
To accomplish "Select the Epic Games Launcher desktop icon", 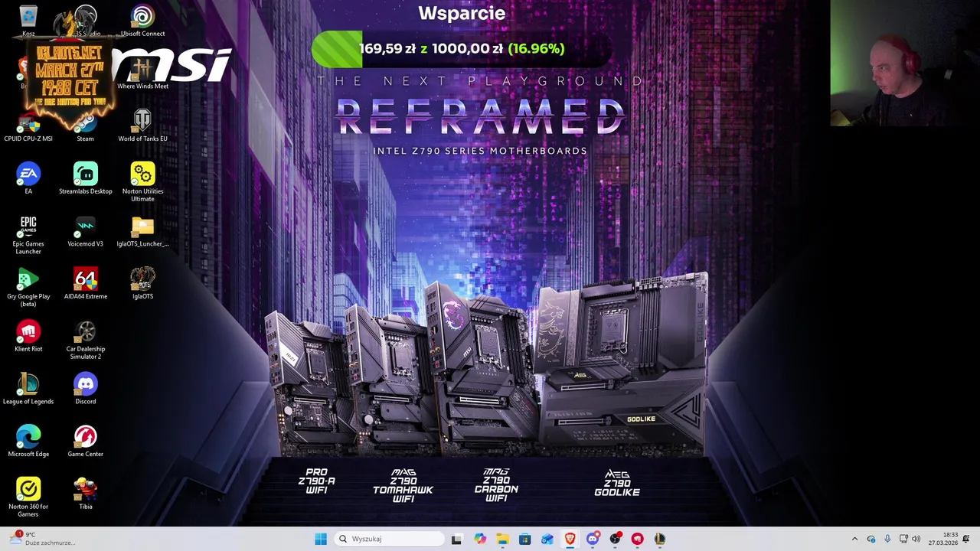I will [28, 235].
